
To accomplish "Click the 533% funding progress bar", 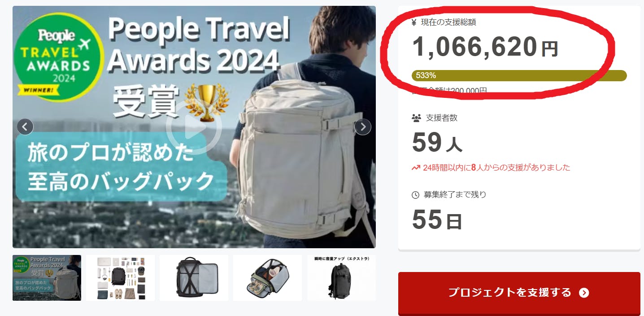I will click(x=519, y=75).
